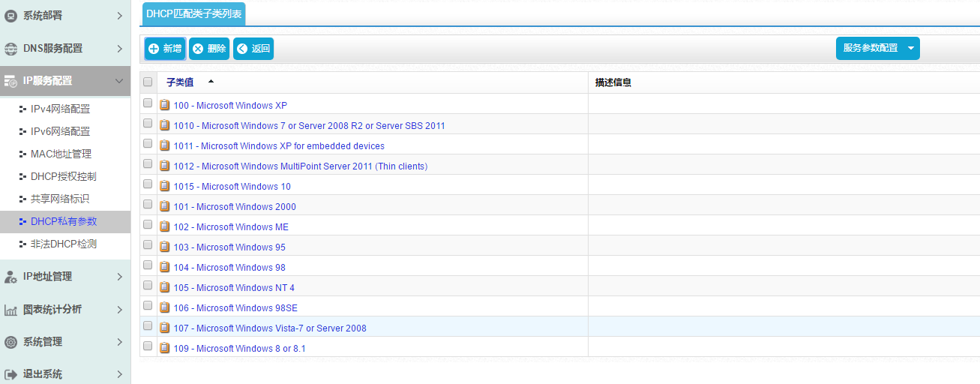Click the 退出系统 logout icon

point(10,374)
